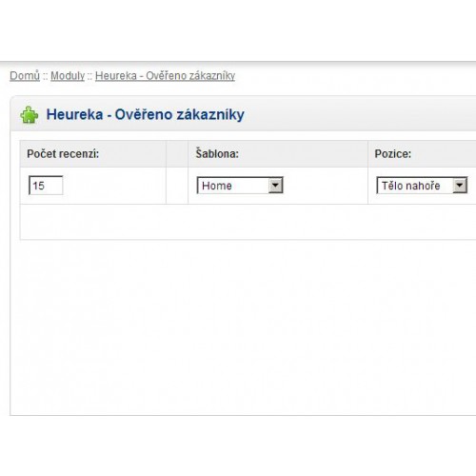This screenshot has height=476, width=476.
Task: Click the Šablona column header
Action: point(278,154)
